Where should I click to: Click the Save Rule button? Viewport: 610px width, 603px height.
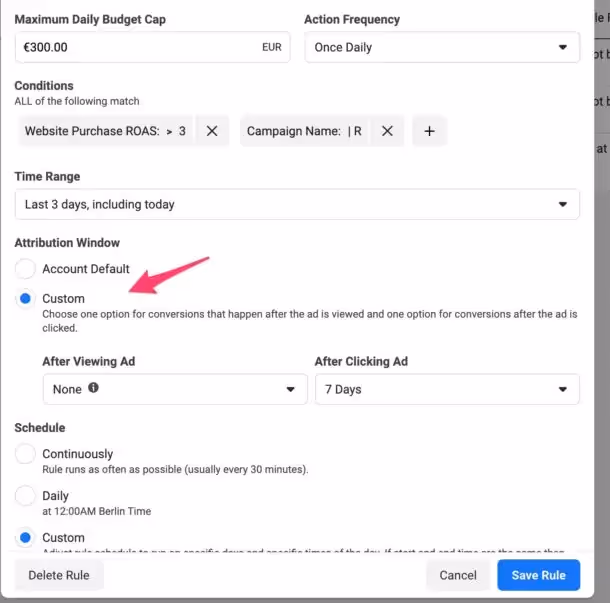point(538,575)
